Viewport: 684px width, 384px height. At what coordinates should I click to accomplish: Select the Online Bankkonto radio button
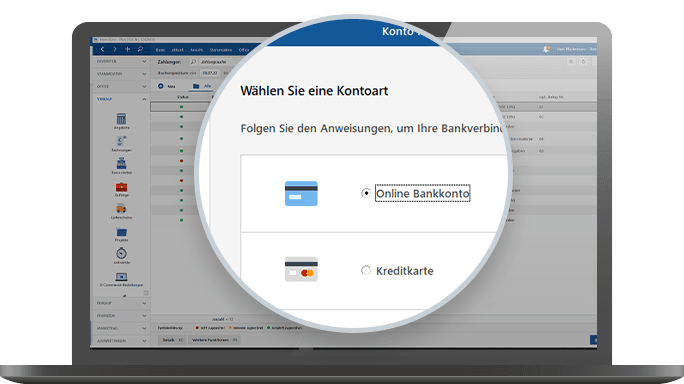coord(366,193)
